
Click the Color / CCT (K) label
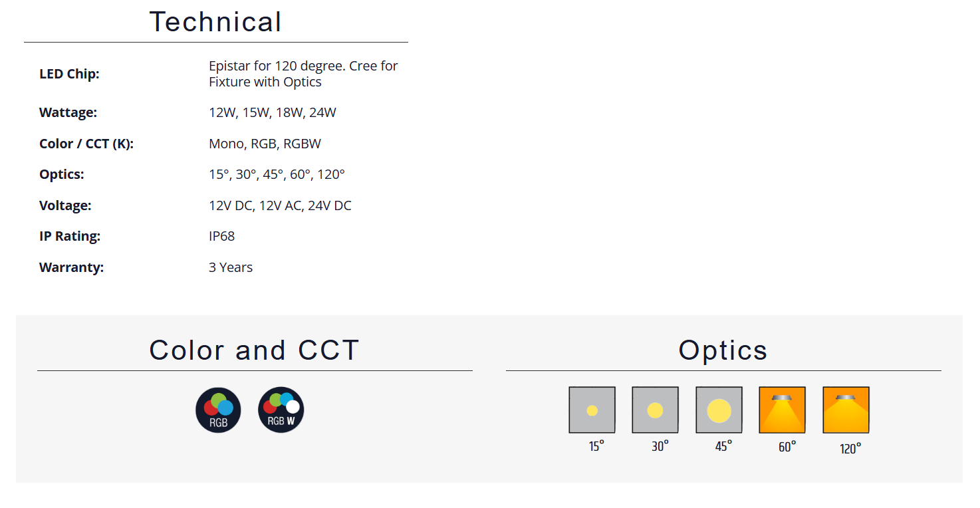pyautogui.click(x=86, y=144)
